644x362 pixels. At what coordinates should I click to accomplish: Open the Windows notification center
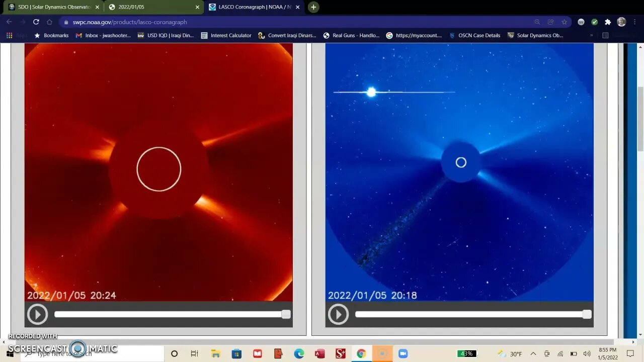(630, 353)
